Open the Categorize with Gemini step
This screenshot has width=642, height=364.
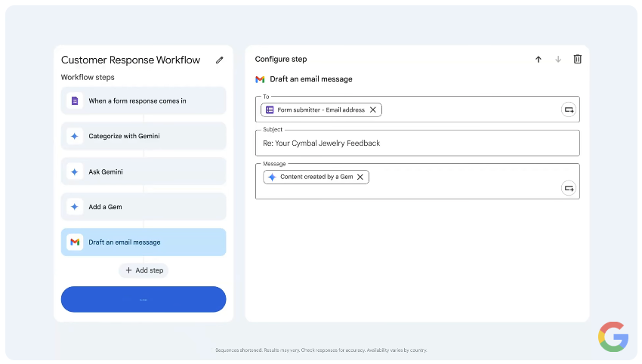[144, 137]
